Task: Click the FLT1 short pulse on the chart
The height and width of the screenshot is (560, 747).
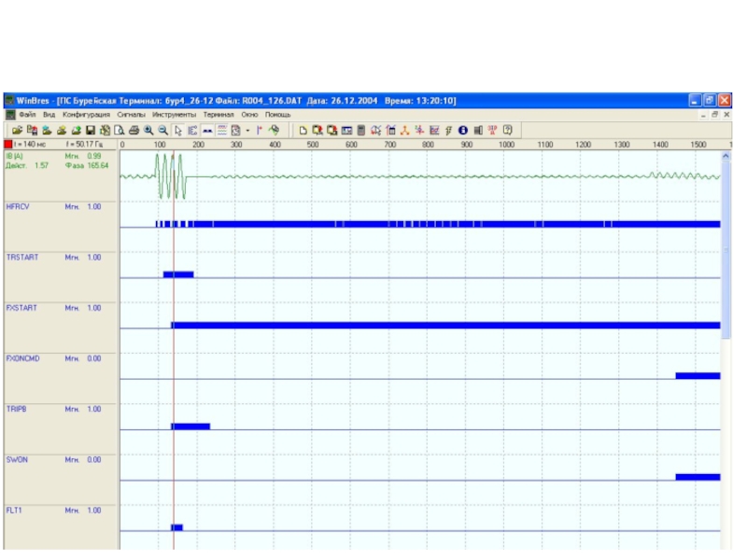Action: click(x=176, y=527)
